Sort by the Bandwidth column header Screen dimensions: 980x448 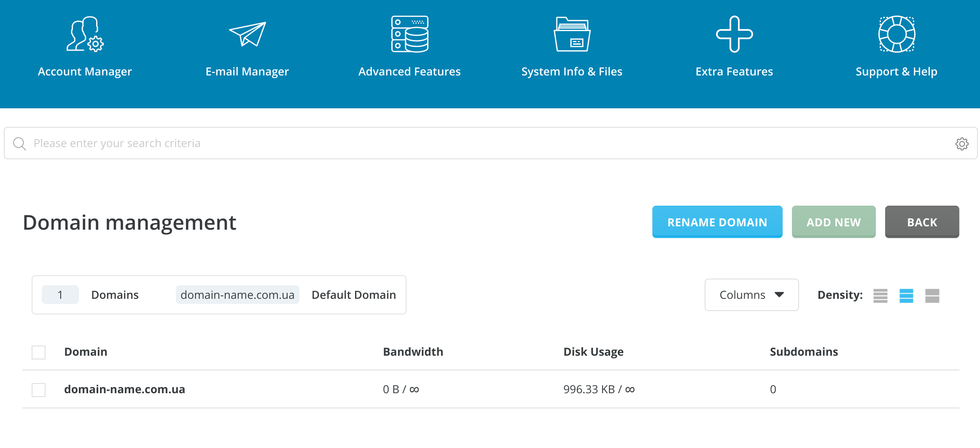pos(413,352)
